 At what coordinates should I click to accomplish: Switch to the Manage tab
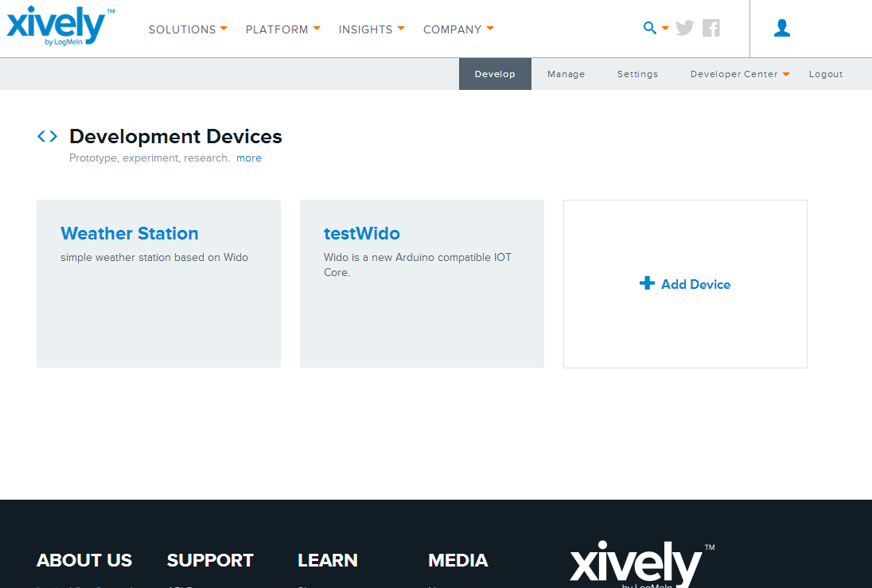coord(566,74)
